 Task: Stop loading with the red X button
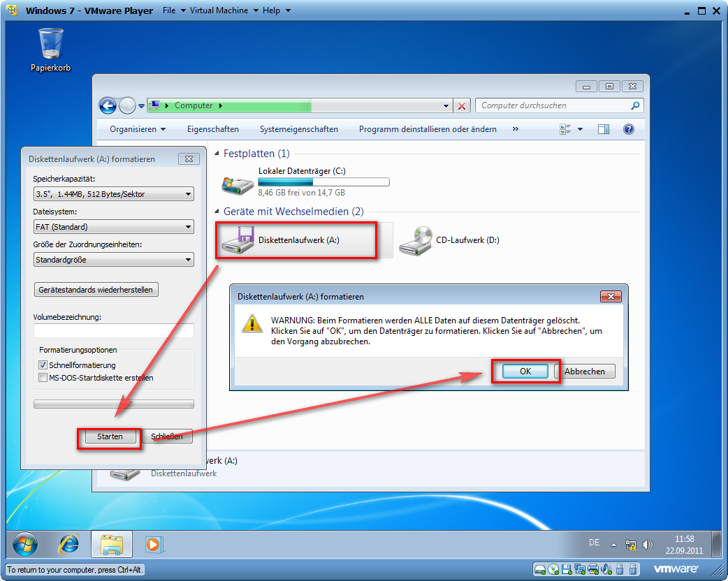pyautogui.click(x=462, y=106)
